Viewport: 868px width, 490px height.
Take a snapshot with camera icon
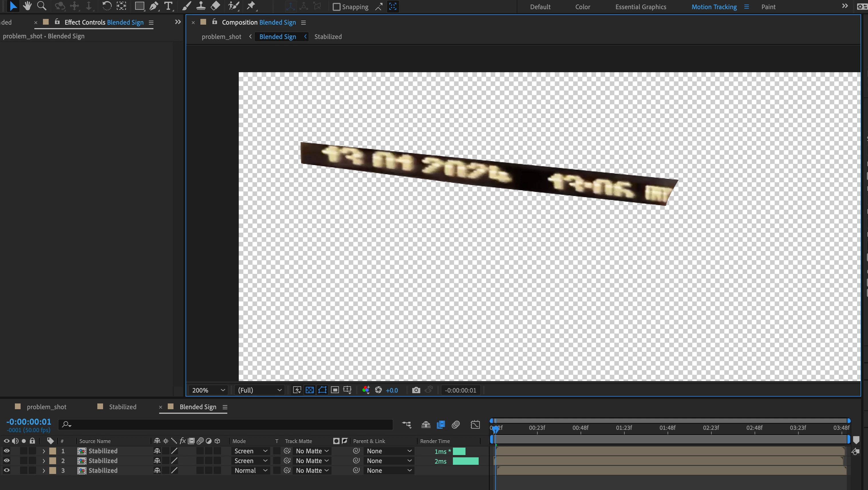(416, 390)
